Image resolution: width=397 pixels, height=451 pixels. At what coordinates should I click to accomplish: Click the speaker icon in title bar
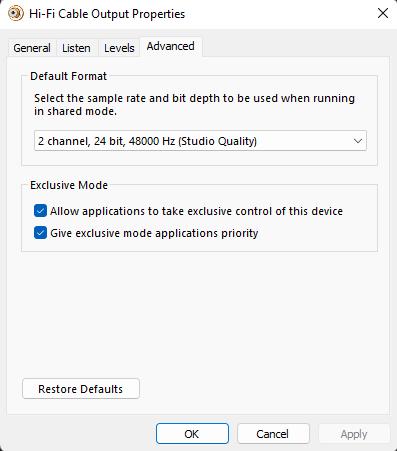click(x=16, y=14)
